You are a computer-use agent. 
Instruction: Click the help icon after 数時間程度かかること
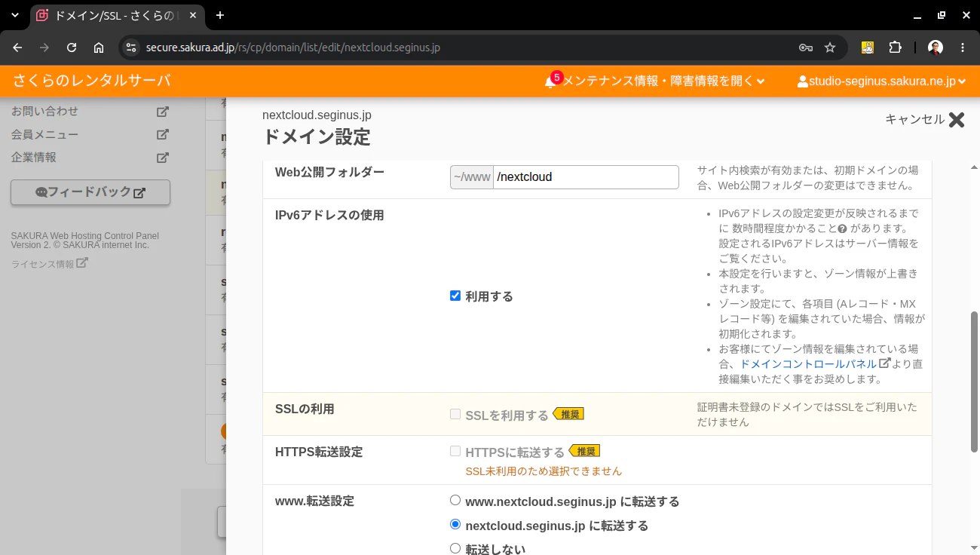pyautogui.click(x=843, y=228)
